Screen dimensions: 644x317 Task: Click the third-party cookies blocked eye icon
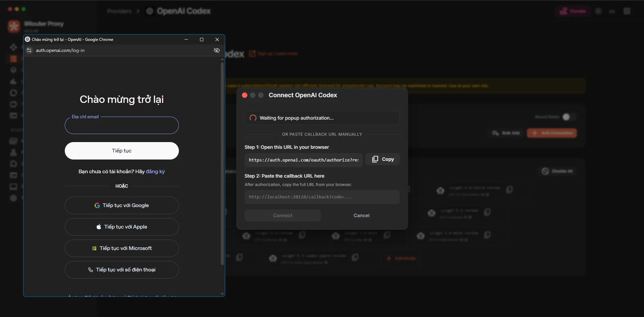217,50
